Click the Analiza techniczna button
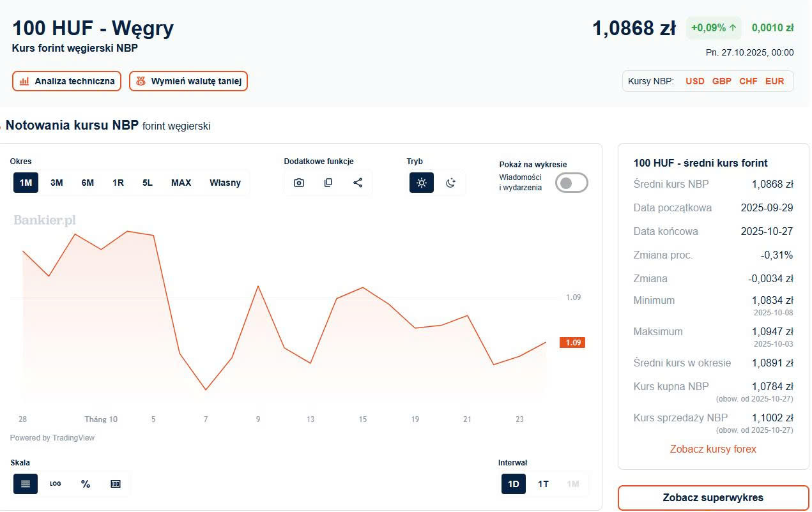This screenshot has height=512, width=812. [67, 81]
